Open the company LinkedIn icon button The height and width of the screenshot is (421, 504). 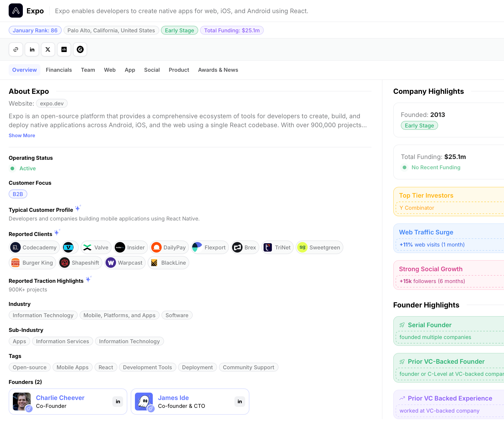[32, 49]
